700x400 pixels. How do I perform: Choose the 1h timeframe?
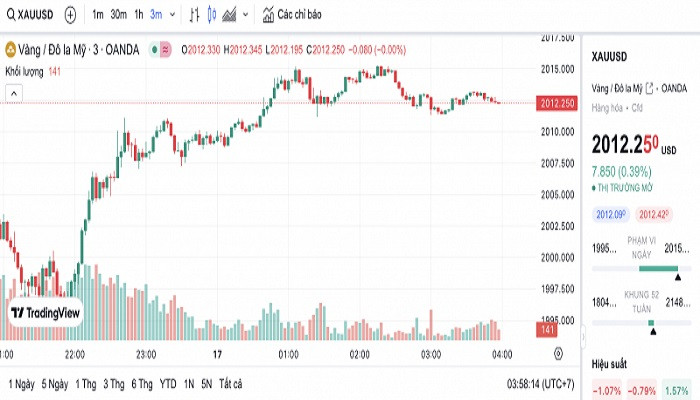(139, 15)
